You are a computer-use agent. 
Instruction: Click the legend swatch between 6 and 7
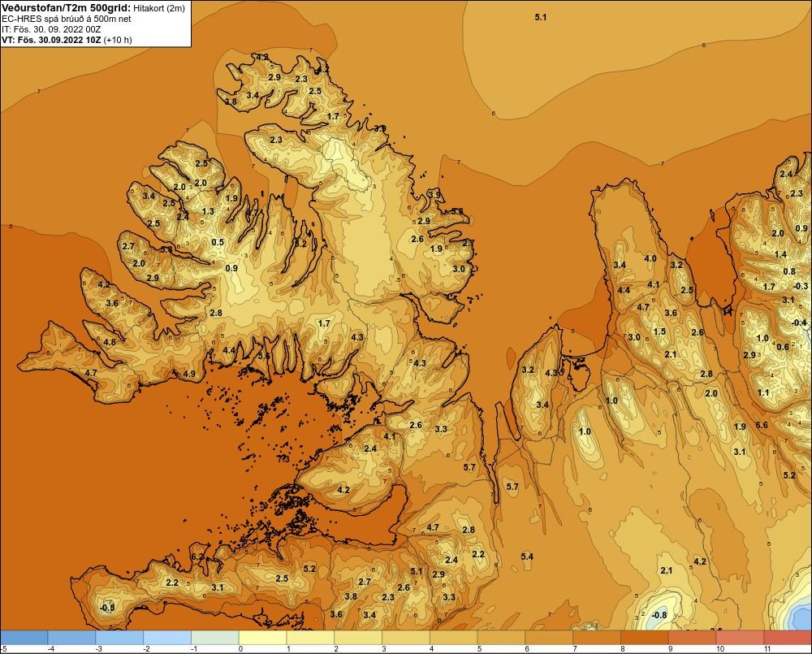(549, 638)
